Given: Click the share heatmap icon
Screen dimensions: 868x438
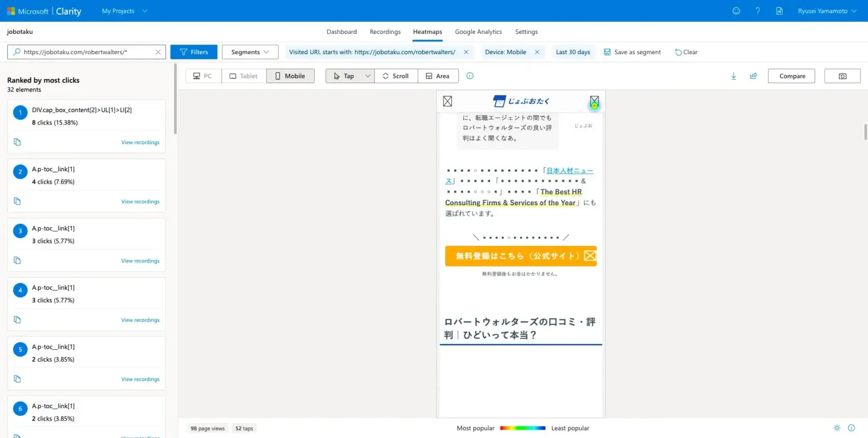Looking at the screenshot, I should [x=753, y=76].
